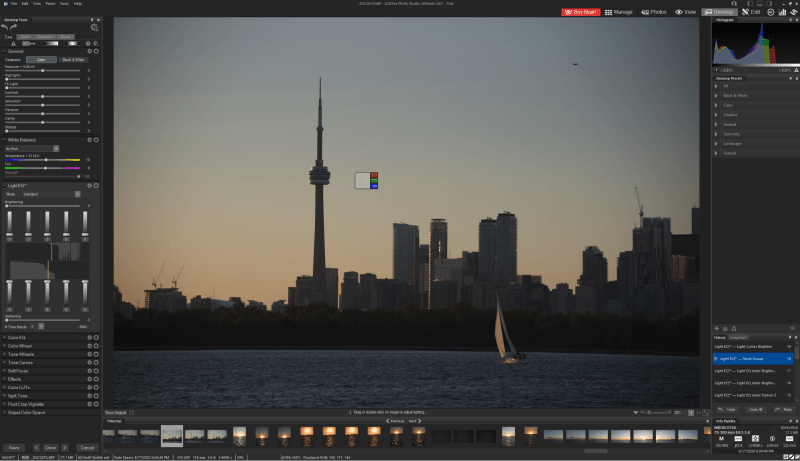Switch to the Detail tab
The height and width of the screenshot is (461, 800).
click(25, 37)
